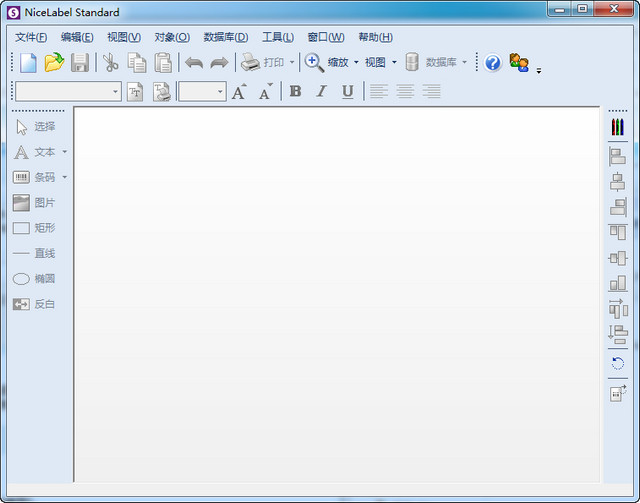640x503 pixels.
Task: Select the 直线 line tool
Action: tap(34, 254)
